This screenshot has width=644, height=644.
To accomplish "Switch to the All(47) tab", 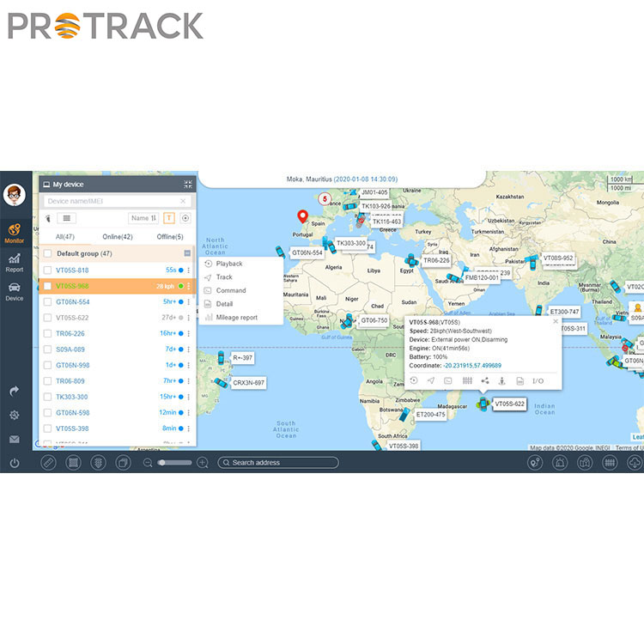I will click(65, 237).
